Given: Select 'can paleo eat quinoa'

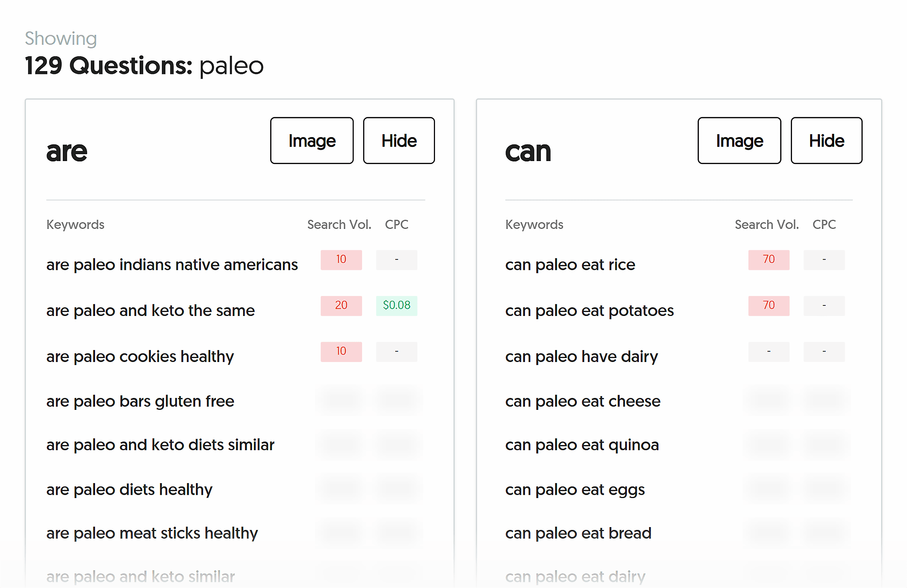Looking at the screenshot, I should tap(582, 445).
